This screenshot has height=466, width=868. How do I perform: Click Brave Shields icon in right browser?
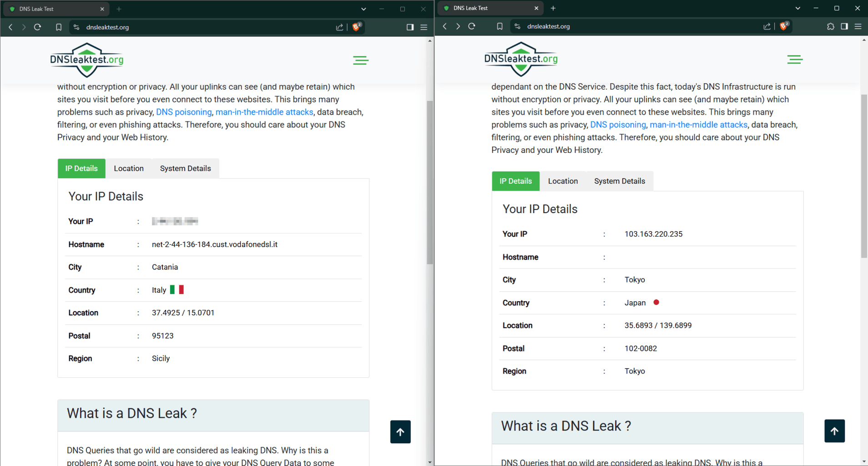coord(784,26)
